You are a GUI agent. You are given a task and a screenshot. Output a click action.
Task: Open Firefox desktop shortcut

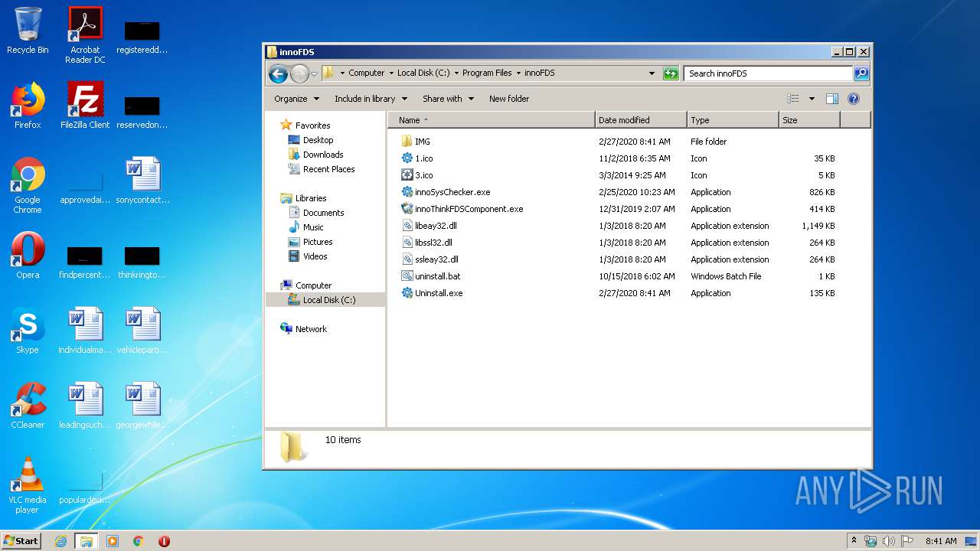click(x=28, y=106)
